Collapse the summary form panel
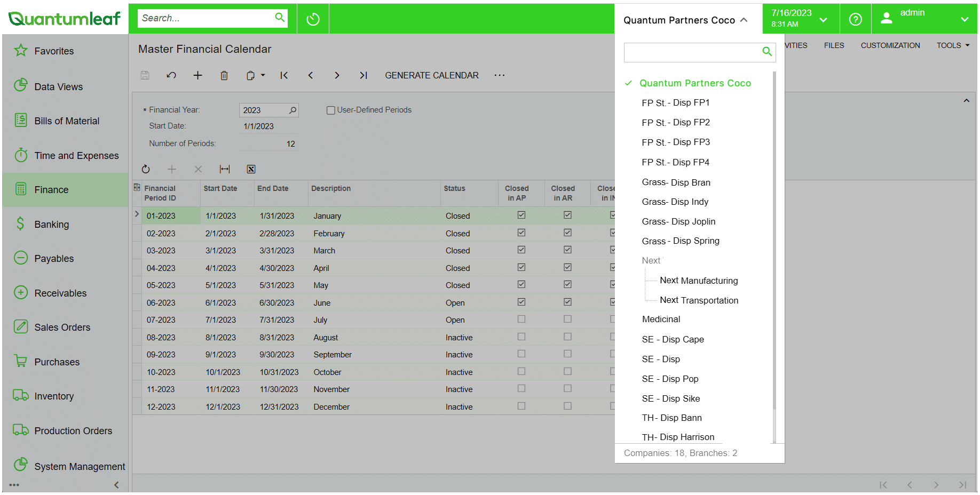980x495 pixels. coord(966,101)
